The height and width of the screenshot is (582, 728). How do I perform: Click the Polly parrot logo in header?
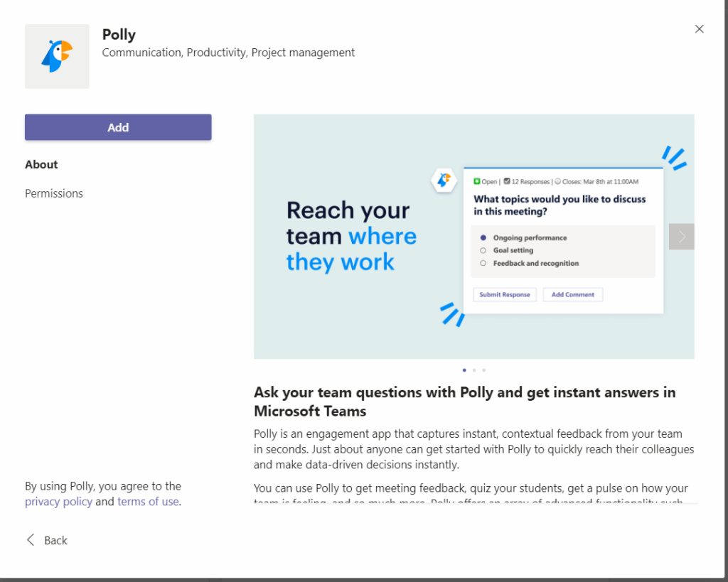[x=57, y=56]
